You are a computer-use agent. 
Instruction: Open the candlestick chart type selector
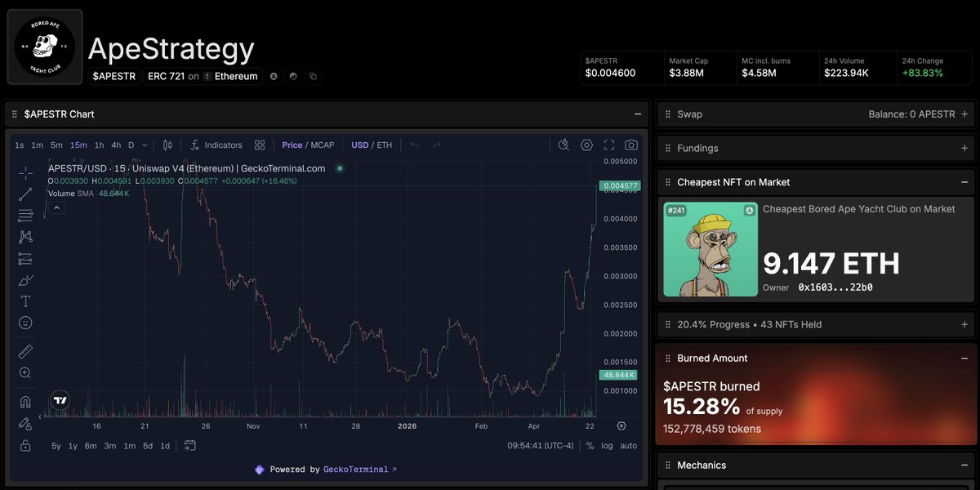click(168, 145)
